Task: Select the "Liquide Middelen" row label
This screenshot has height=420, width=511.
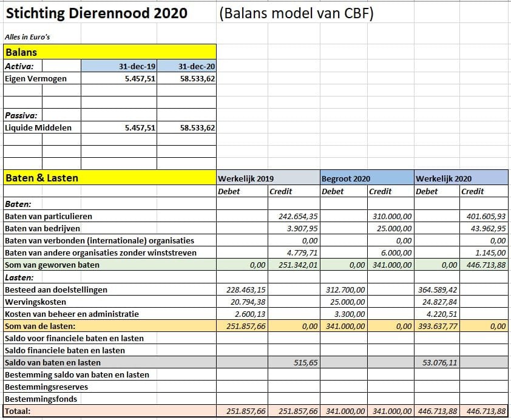Action: (38, 127)
